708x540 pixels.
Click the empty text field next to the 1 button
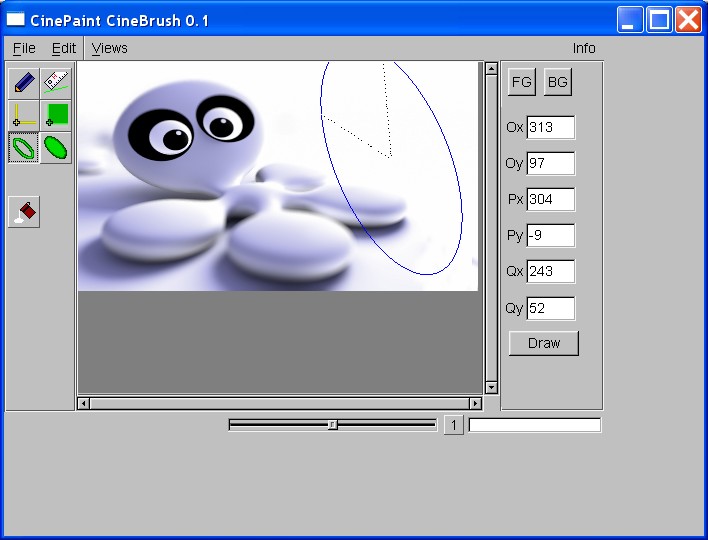click(x=535, y=425)
